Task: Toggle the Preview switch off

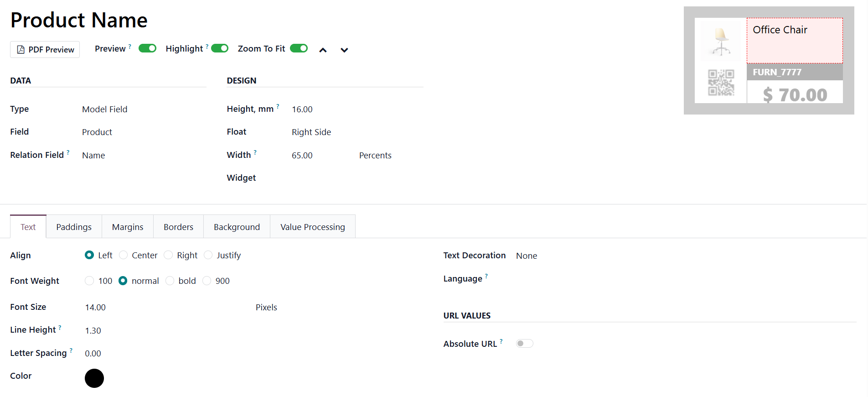Action: tap(147, 48)
